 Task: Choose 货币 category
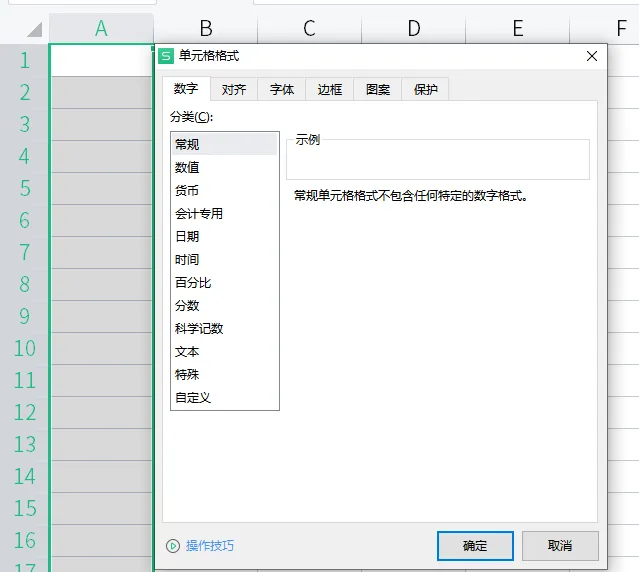click(225, 190)
